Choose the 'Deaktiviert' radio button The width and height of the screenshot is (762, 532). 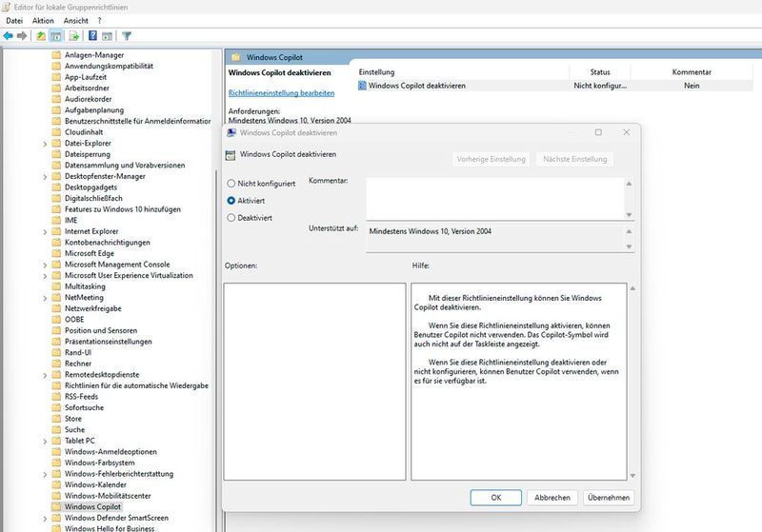coord(231,218)
